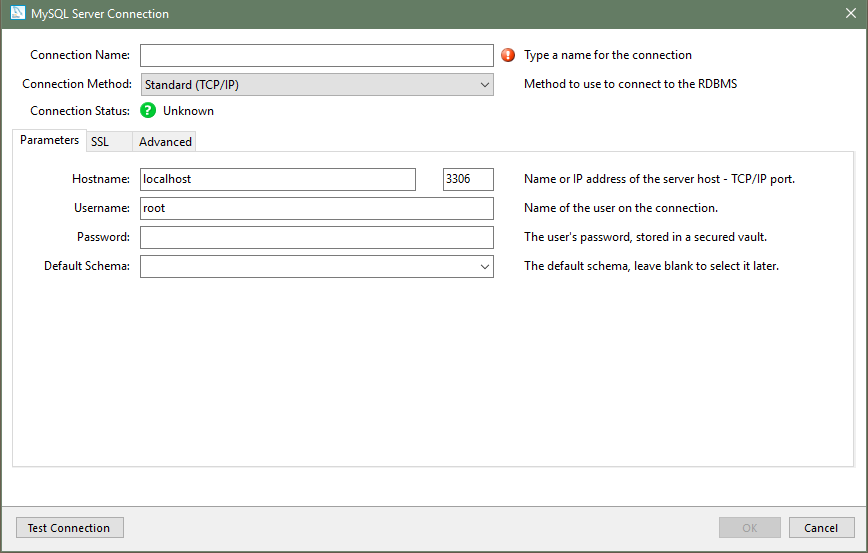Click the 'Unknown' connection status text
868x553 pixels.
pos(188,111)
